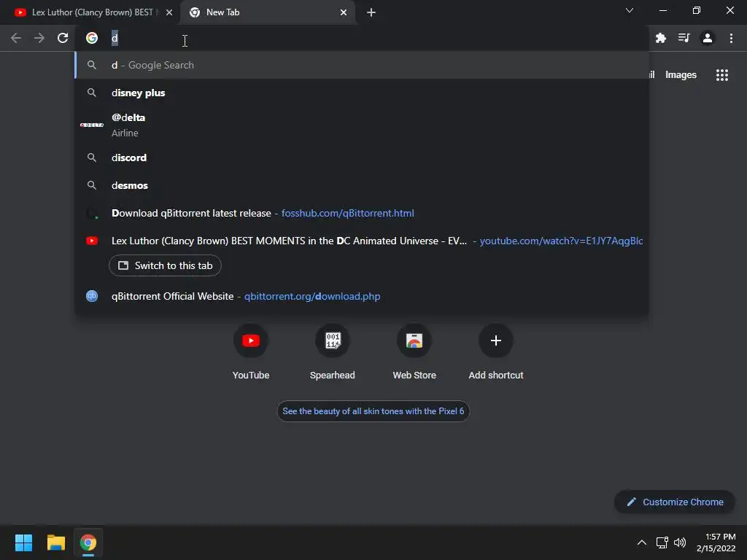Open the Extensions puzzle icon
This screenshot has height=560, width=747.
(661, 38)
